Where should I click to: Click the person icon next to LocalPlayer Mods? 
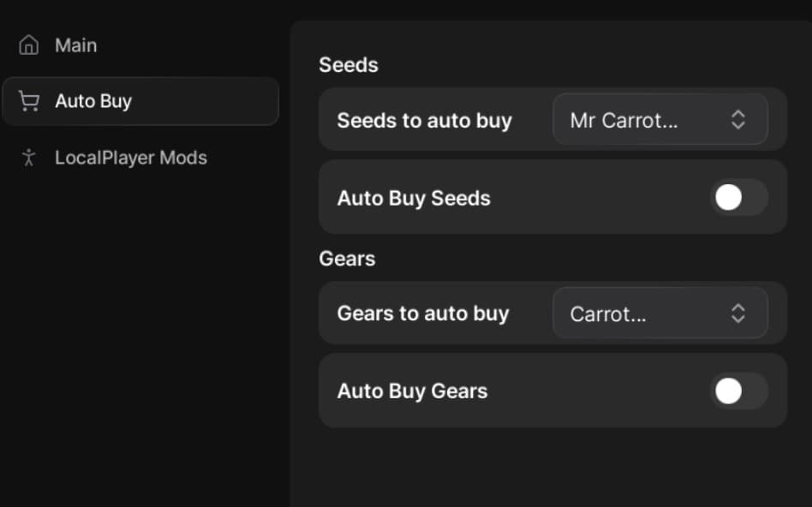[x=28, y=158]
